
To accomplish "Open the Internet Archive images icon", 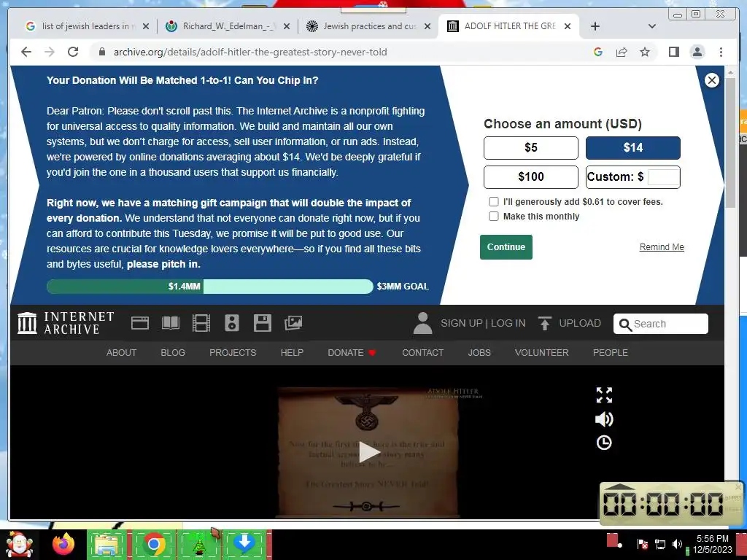I will [293, 323].
